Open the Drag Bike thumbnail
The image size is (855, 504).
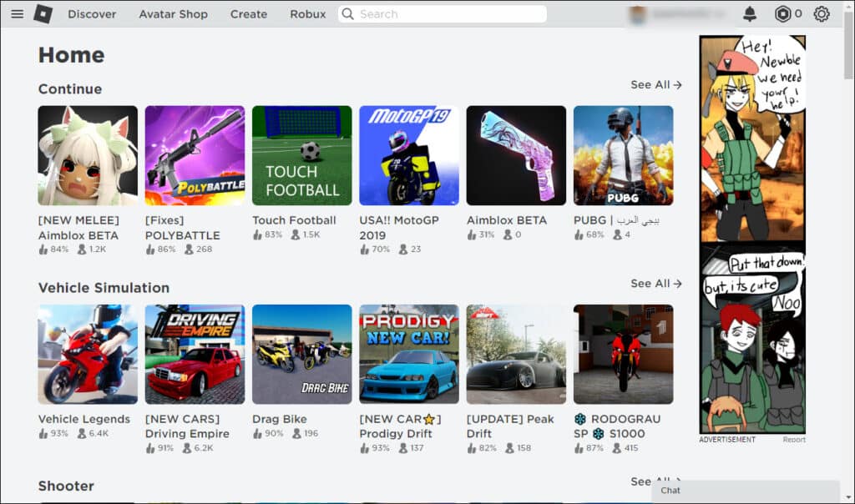[302, 354]
